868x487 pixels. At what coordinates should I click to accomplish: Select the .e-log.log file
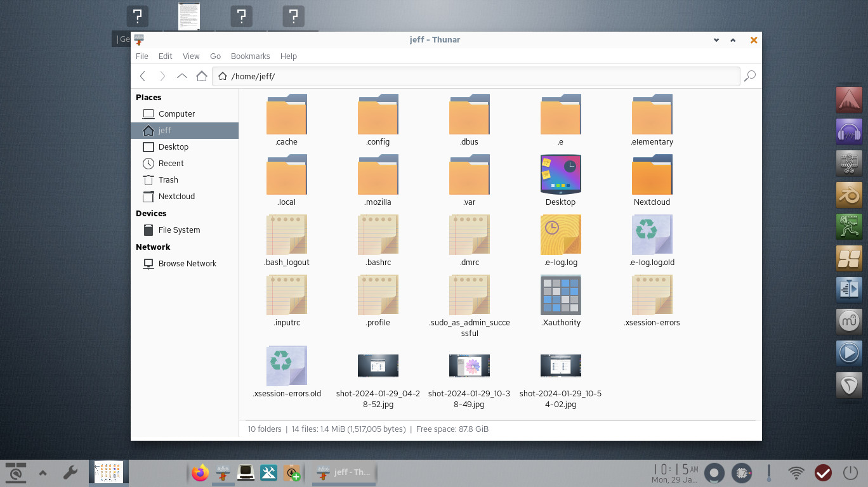tap(561, 235)
